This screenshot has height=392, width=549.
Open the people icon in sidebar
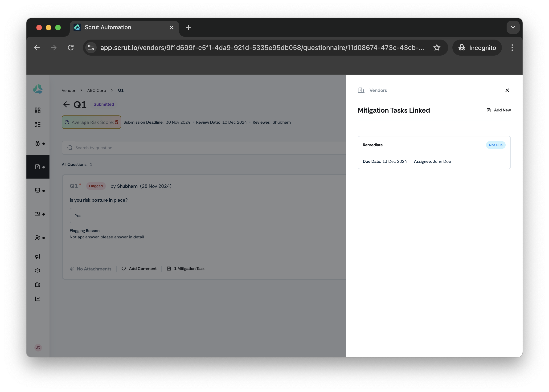coord(37,238)
